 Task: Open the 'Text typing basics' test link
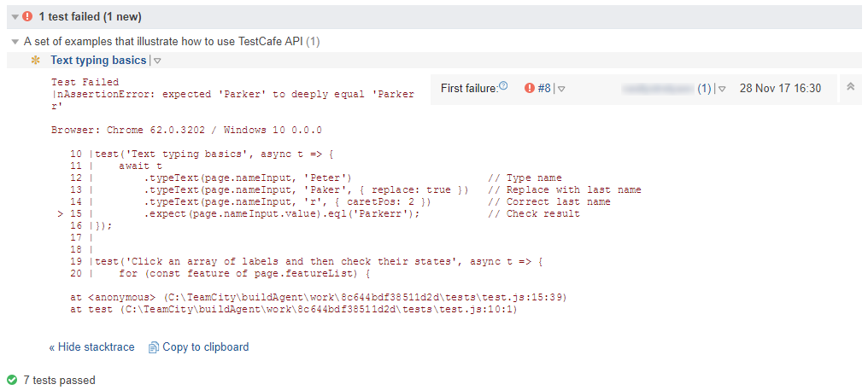click(98, 61)
